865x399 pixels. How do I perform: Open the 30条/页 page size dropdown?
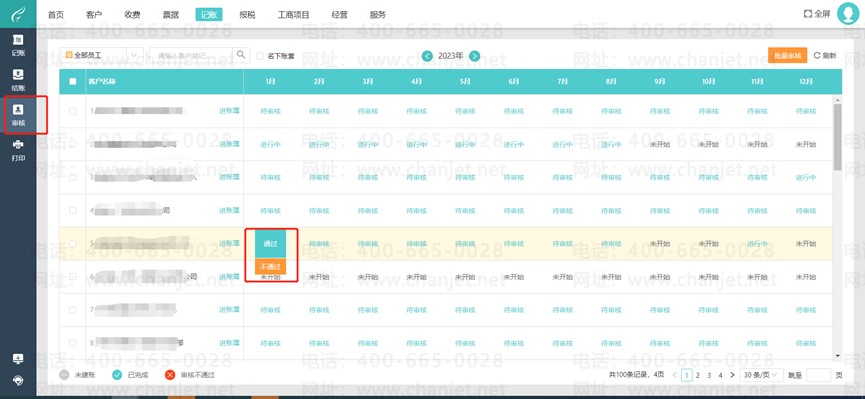point(761,375)
